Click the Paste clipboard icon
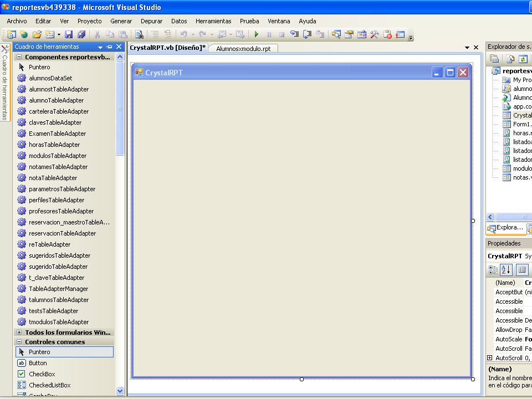This screenshot has width=532, height=399. pos(123,34)
